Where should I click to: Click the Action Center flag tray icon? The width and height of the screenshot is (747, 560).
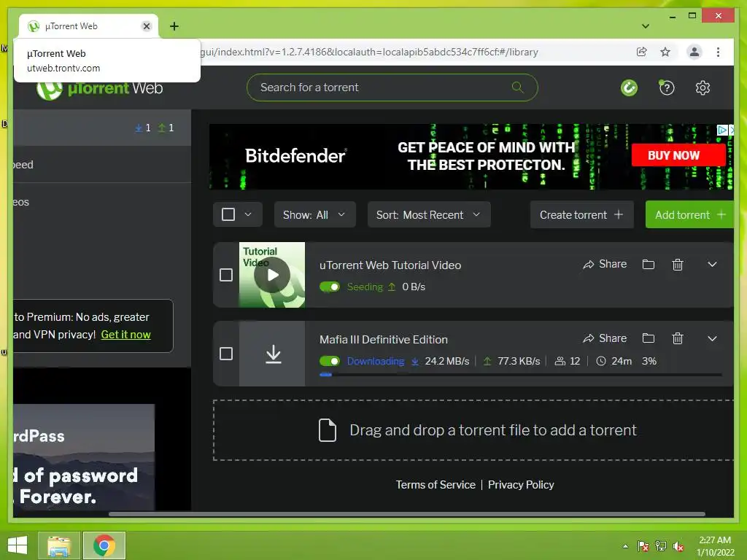pos(643,546)
